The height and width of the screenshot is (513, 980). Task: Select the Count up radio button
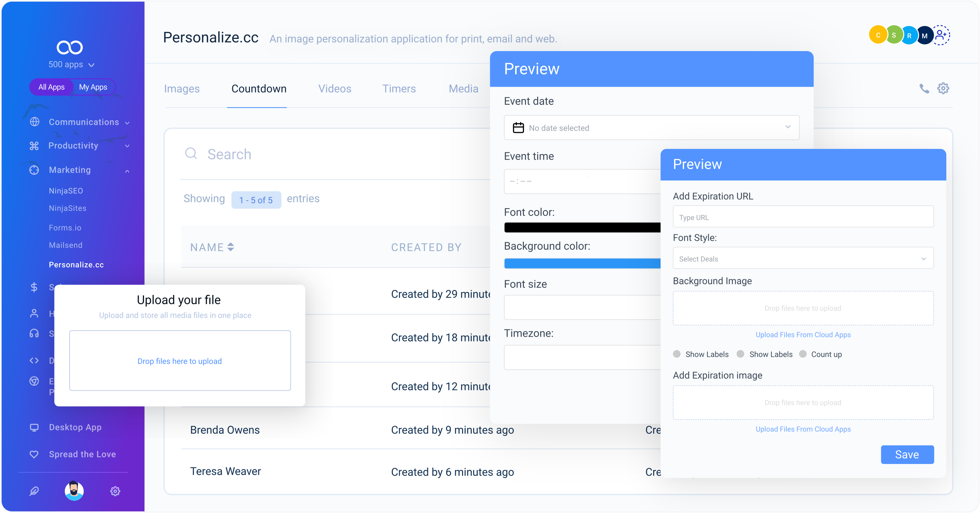803,354
